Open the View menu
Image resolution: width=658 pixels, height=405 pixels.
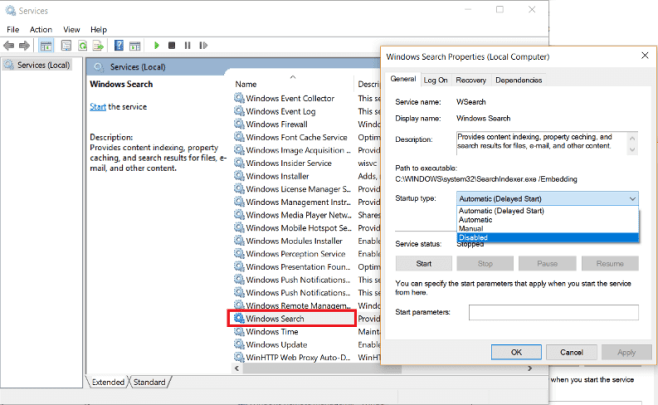tap(71, 29)
